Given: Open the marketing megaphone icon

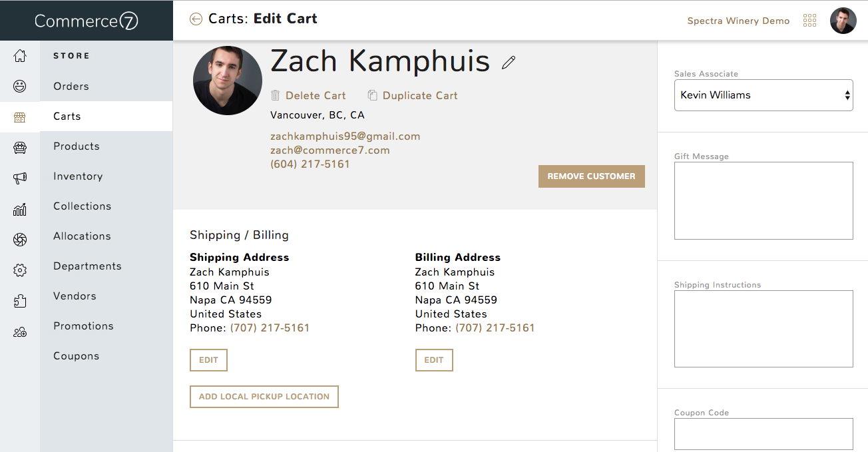Looking at the screenshot, I should pos(20,178).
